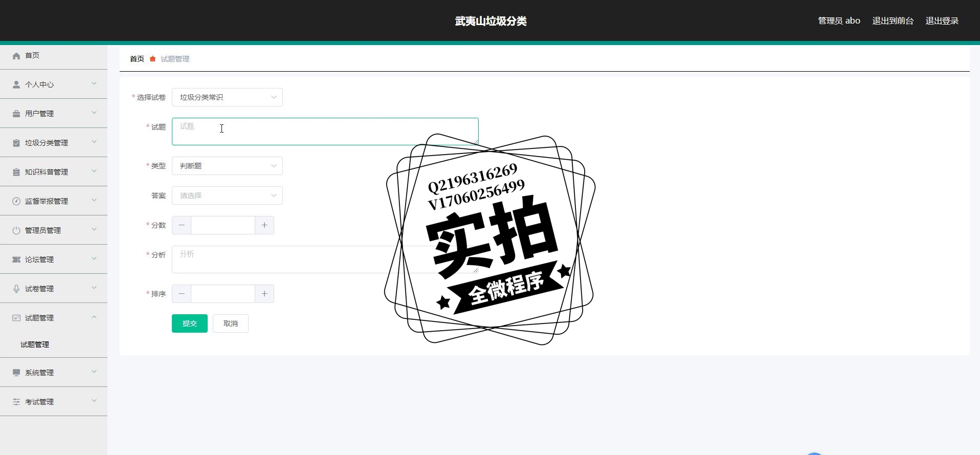Select the 试题管理 submenu item

point(54,344)
